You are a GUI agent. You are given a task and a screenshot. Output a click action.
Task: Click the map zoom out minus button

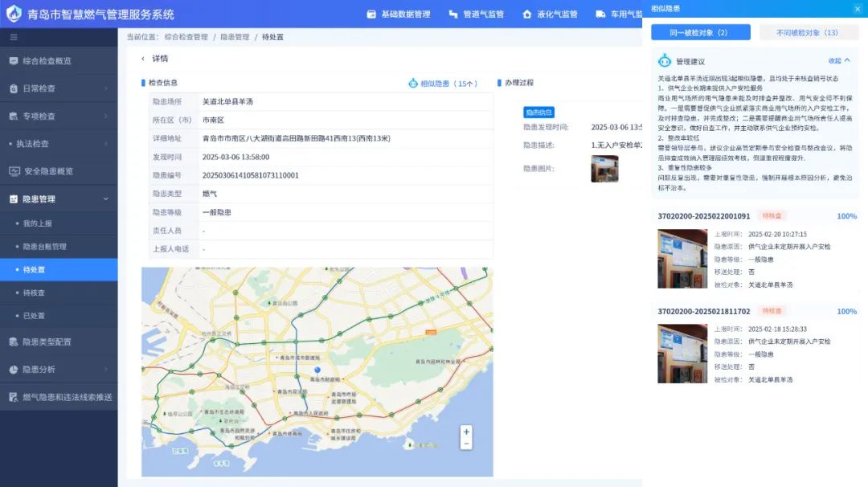pyautogui.click(x=466, y=444)
